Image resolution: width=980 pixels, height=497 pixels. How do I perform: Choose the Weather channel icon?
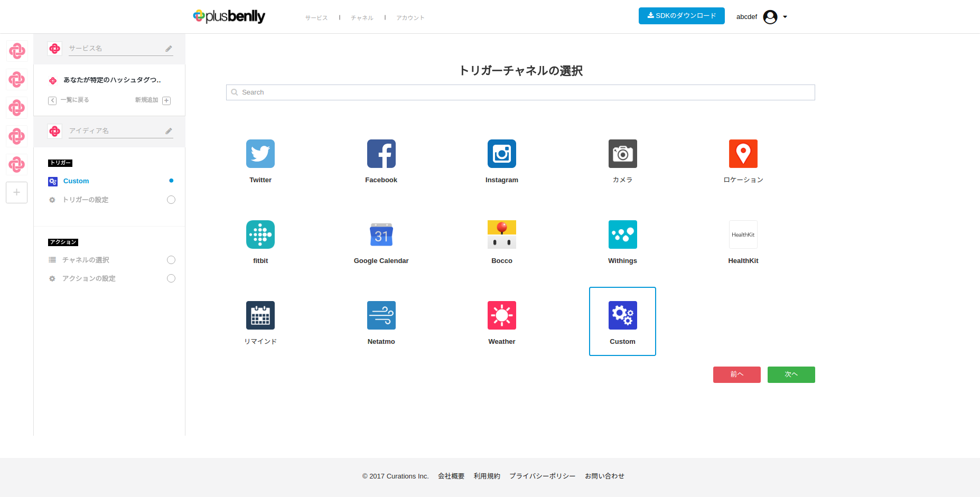point(502,315)
